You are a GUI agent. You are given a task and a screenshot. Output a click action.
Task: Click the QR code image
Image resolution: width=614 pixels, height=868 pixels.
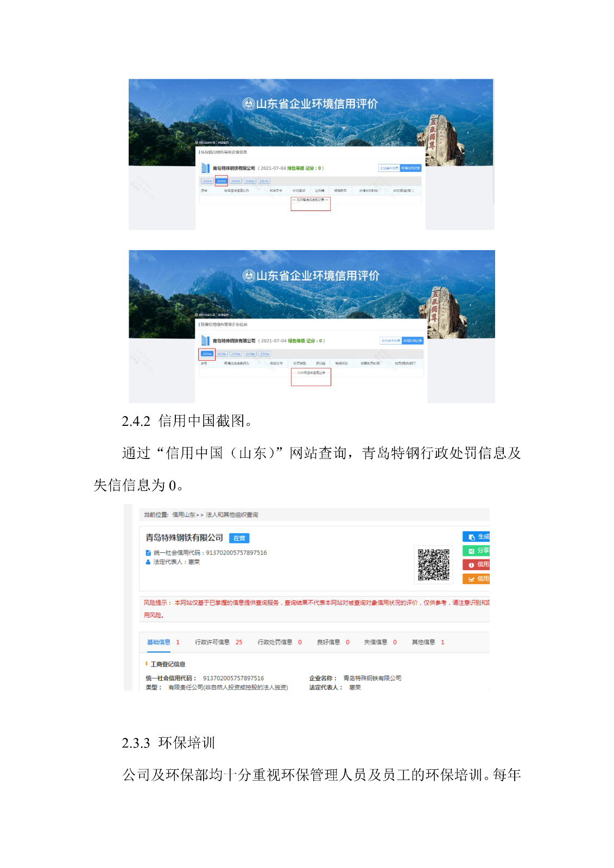click(x=433, y=565)
